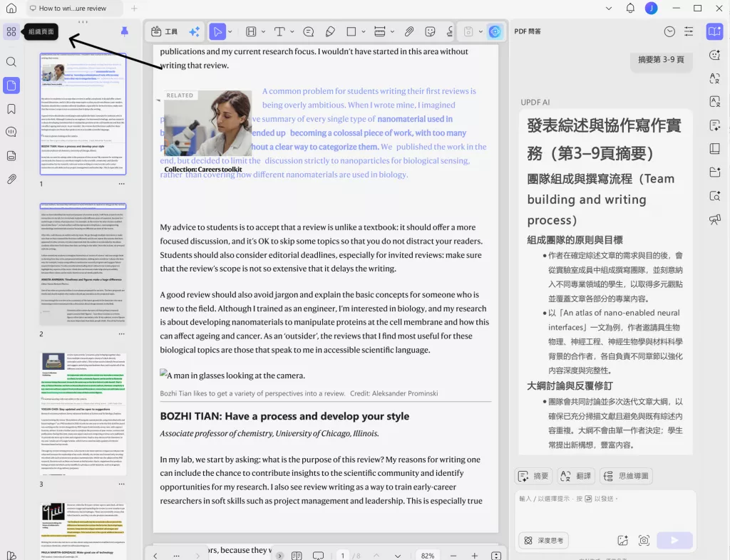
Task: Open page 2 thumbnail options ellipsis
Action: (121, 334)
